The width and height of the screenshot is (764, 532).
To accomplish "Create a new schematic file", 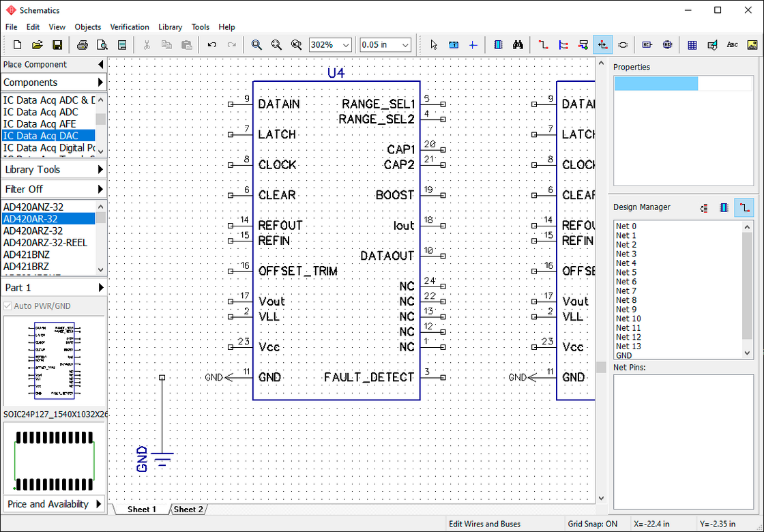I will pyautogui.click(x=18, y=45).
